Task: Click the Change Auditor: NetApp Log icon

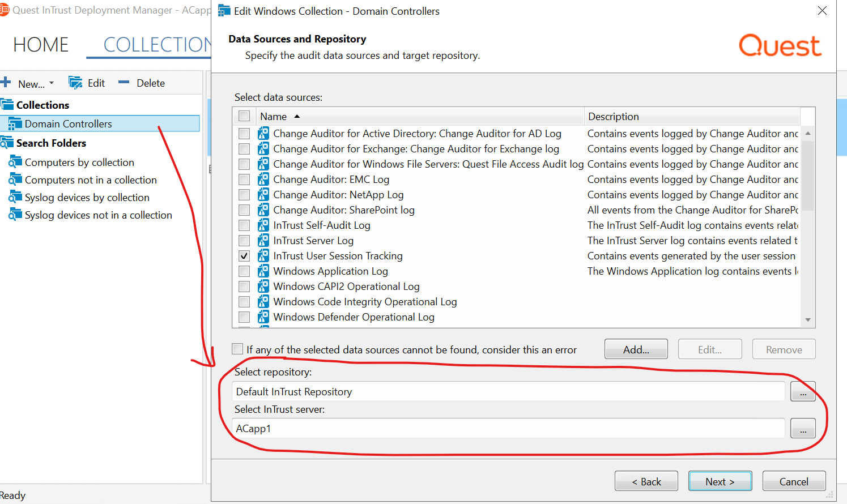Action: (x=263, y=194)
